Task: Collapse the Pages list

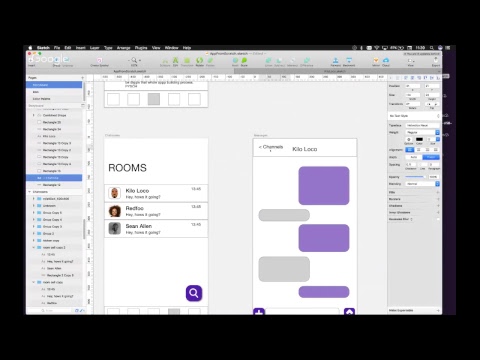Action: pos(83,106)
